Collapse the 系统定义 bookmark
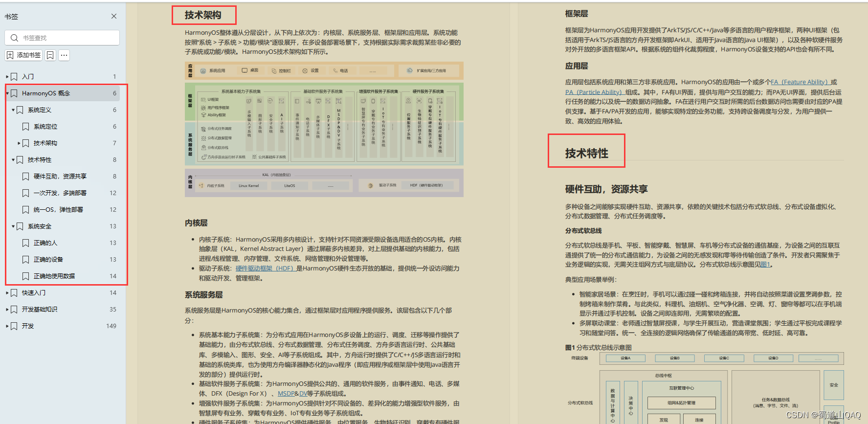The image size is (868, 424). (x=13, y=110)
